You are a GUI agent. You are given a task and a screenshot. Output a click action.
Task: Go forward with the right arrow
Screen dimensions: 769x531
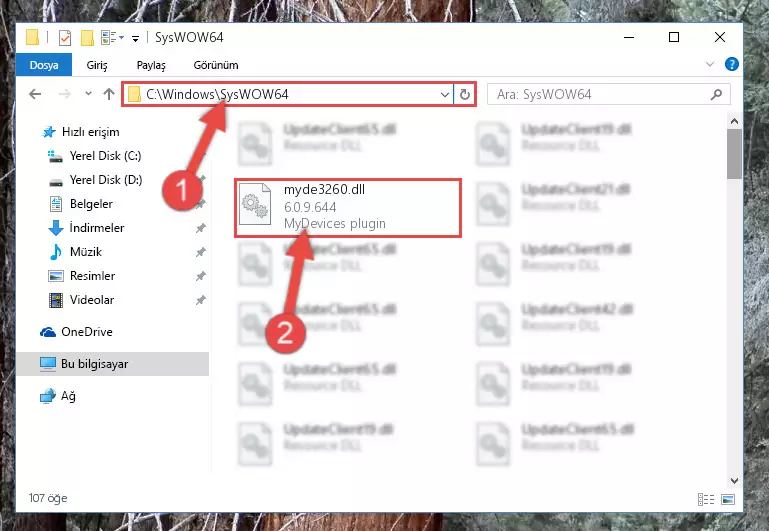tap(64, 94)
